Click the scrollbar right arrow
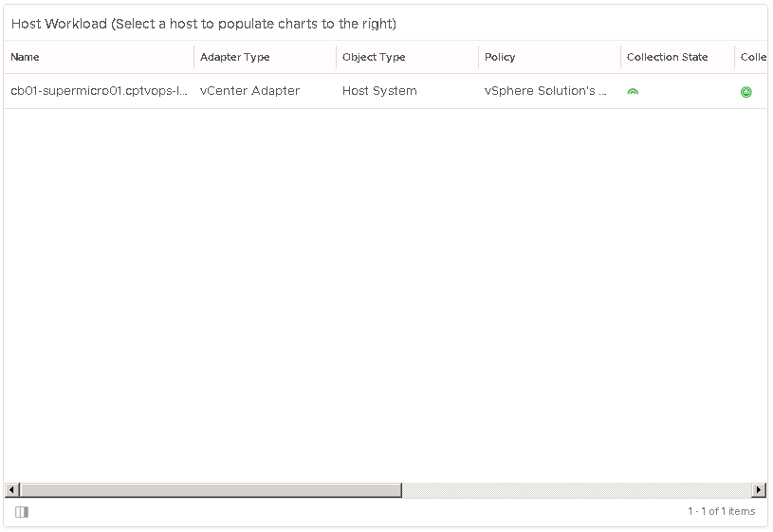The height and width of the screenshot is (532, 773). (x=759, y=490)
